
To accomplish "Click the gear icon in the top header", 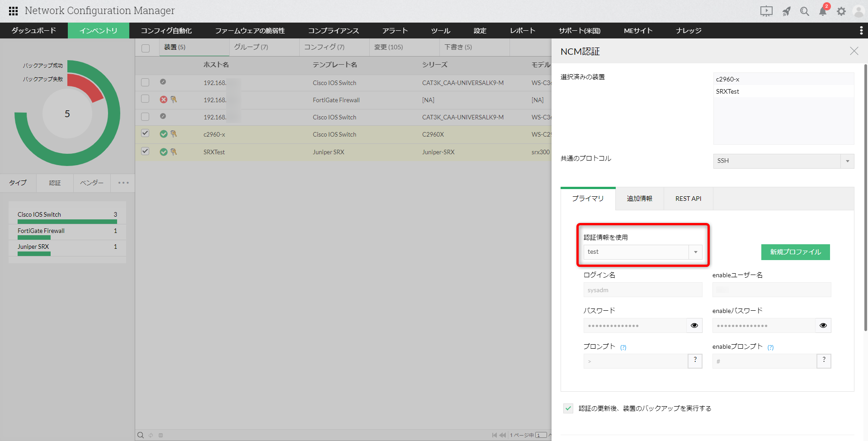I will point(841,11).
